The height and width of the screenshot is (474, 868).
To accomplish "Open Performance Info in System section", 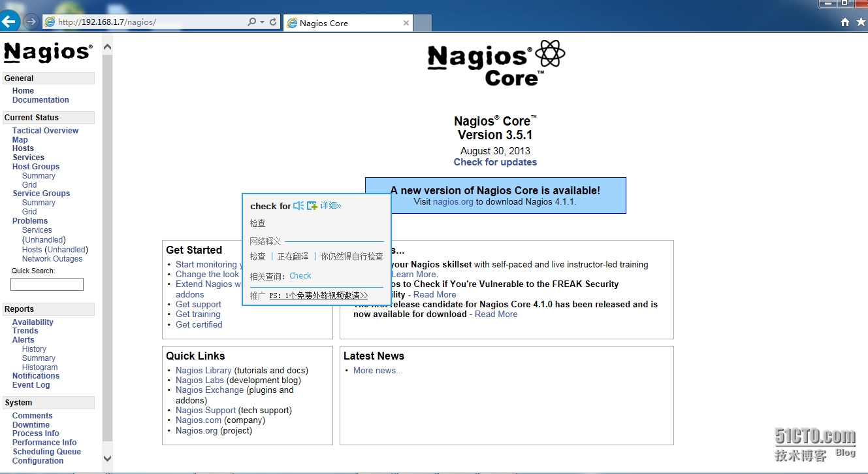I will coord(44,443).
